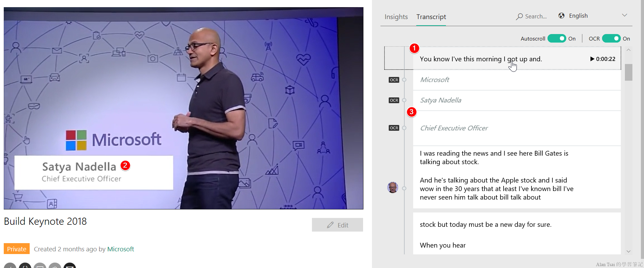Focus the Search... input field
The height and width of the screenshot is (268, 644).
click(x=536, y=16)
